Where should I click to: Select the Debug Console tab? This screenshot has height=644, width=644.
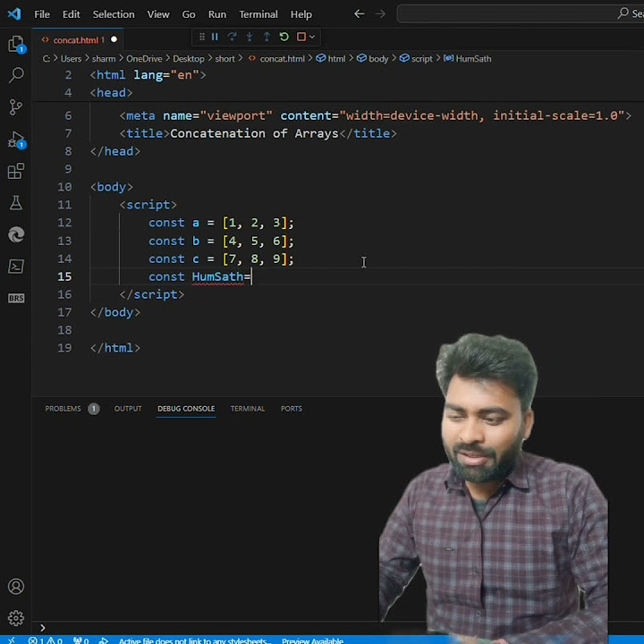[x=186, y=409]
